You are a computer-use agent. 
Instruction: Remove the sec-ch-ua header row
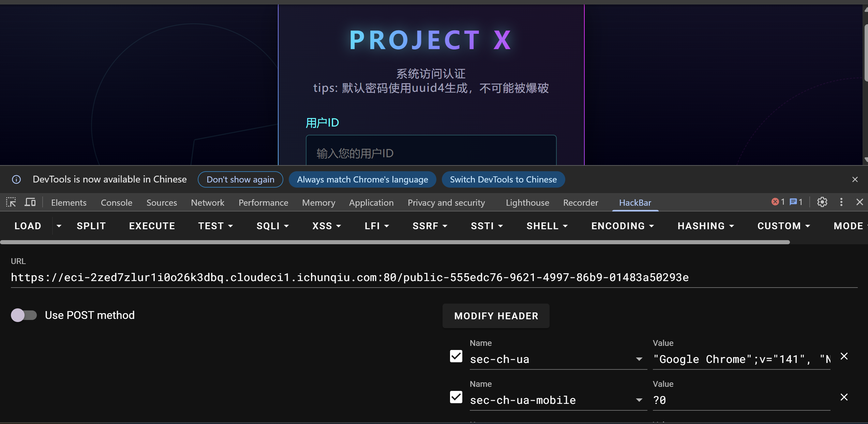(844, 356)
